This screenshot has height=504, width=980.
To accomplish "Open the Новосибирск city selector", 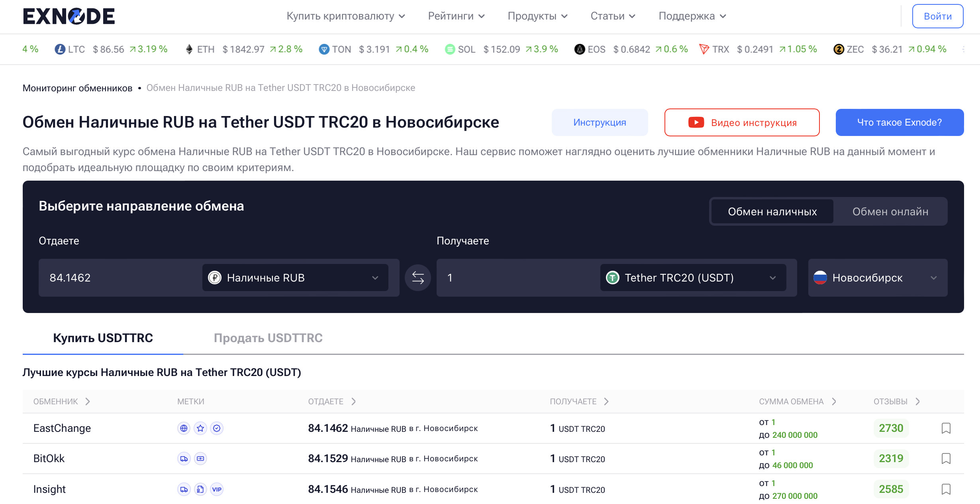I will click(x=877, y=278).
